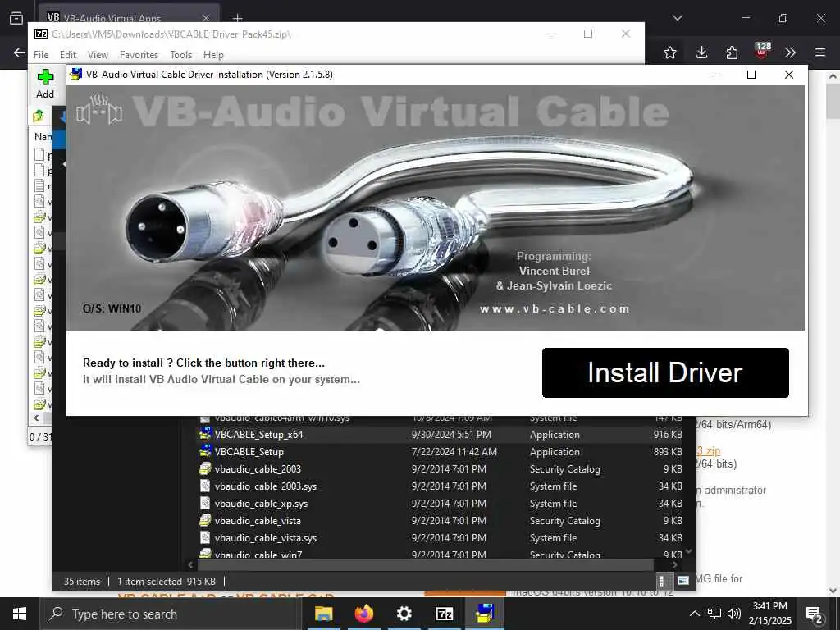This screenshot has height=630, width=840.
Task: Switch to Firefox from the taskbar
Action: click(363, 614)
